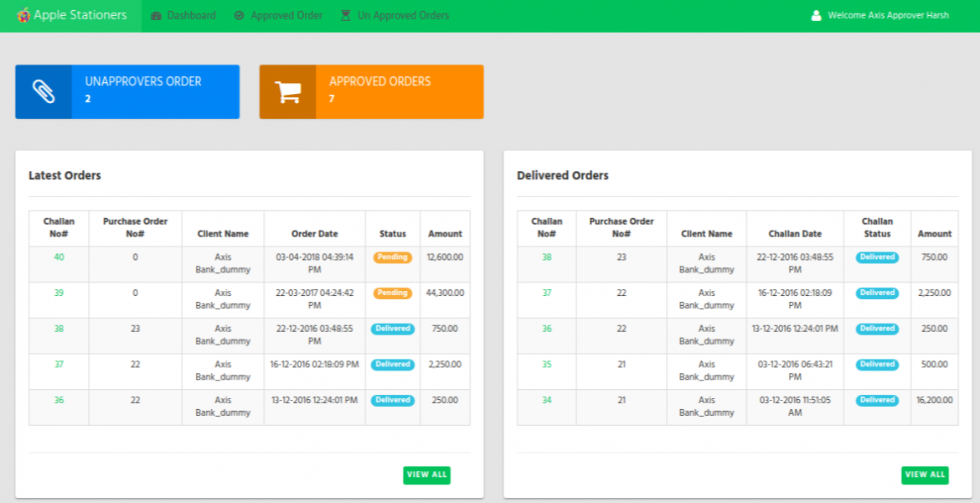Click VIEW ALL under Delivered Orders
The height and width of the screenshot is (503, 980).
pyautogui.click(x=925, y=474)
